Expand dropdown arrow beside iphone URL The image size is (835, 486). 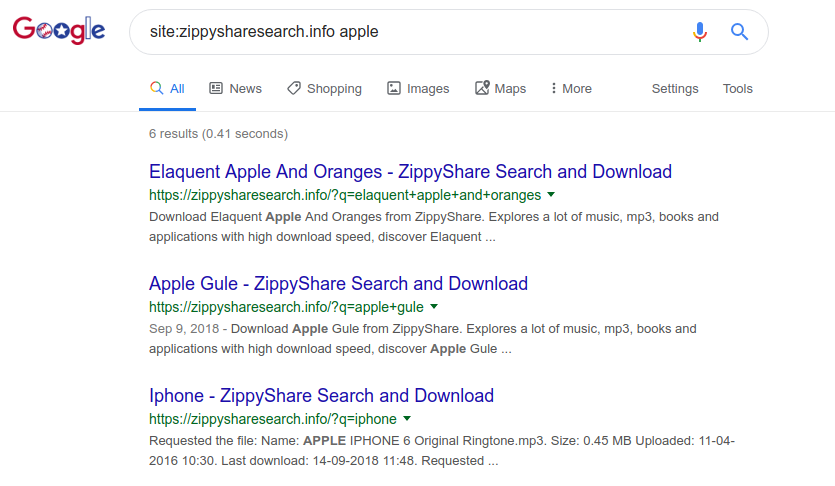(407, 418)
